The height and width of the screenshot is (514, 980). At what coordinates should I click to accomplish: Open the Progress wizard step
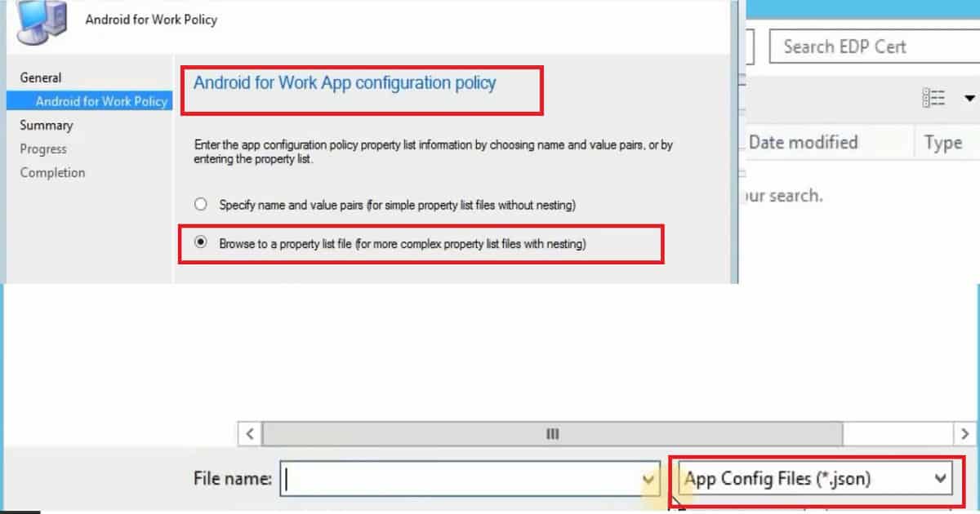click(43, 148)
